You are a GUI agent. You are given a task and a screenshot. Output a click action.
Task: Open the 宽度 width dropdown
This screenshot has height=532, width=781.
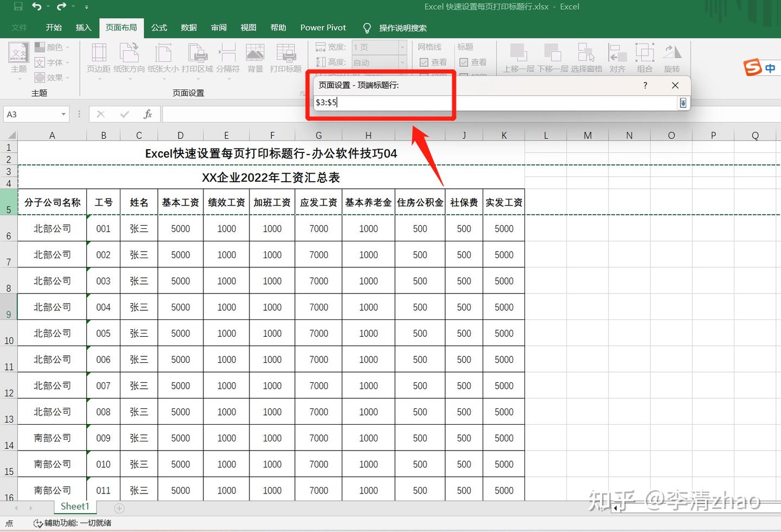click(x=402, y=47)
